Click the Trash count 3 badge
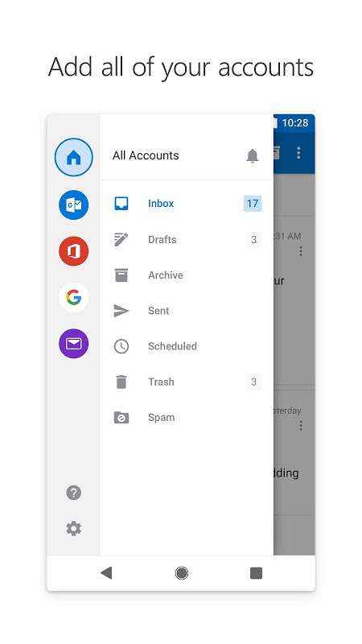Screen dimensions: 362x644 [x=253, y=382]
